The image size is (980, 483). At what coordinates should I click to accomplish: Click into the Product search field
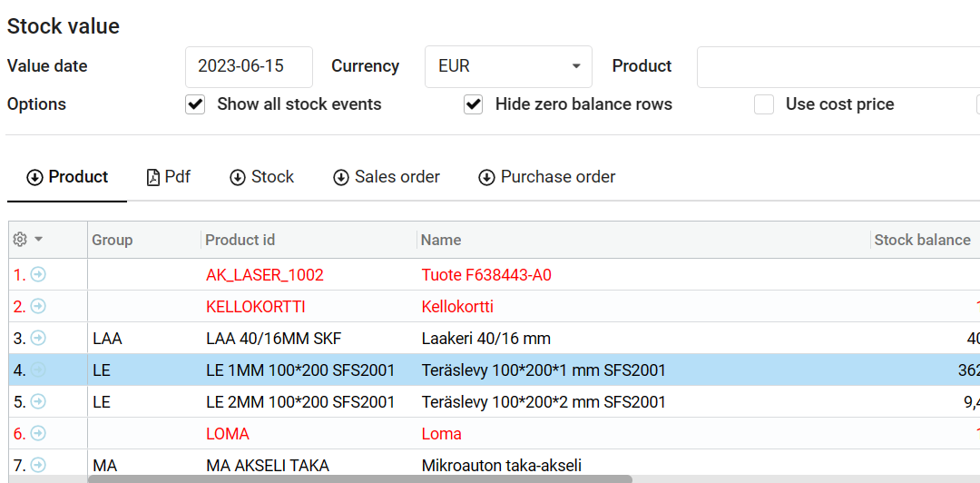point(835,66)
